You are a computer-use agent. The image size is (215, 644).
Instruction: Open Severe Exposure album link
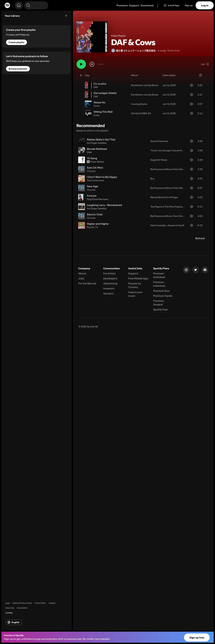point(159,141)
